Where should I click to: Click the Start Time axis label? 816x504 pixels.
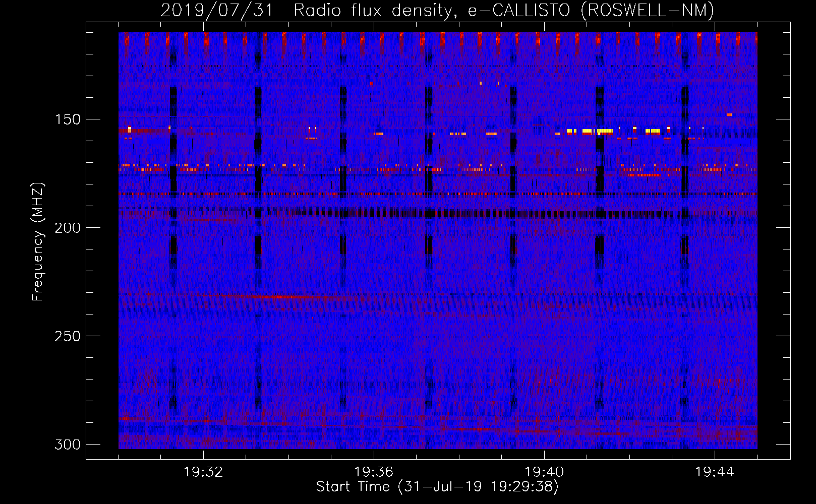(437, 487)
